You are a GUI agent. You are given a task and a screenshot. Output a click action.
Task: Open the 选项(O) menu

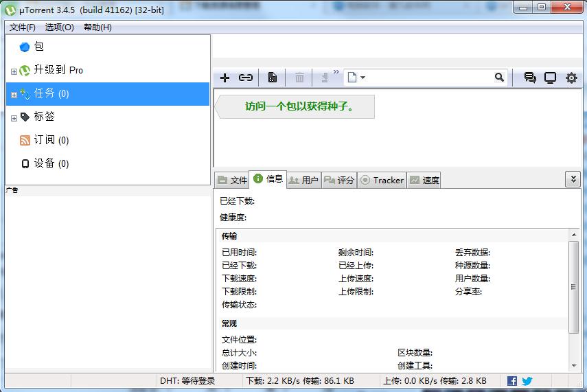click(59, 27)
